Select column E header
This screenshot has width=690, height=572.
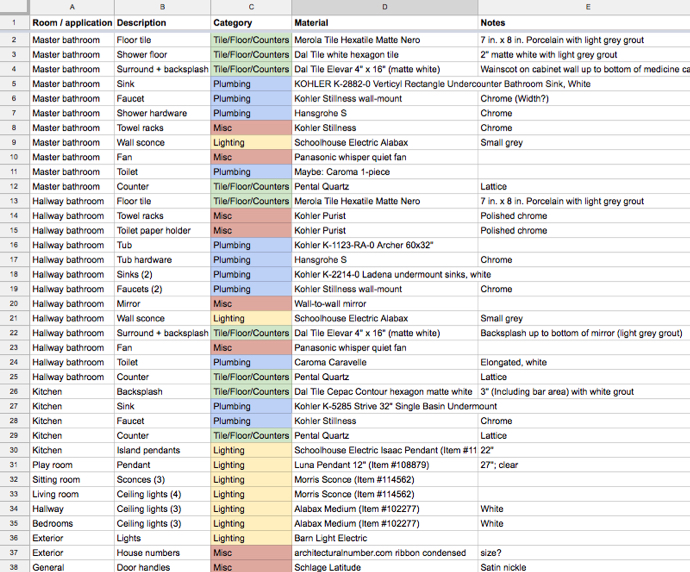pos(584,7)
